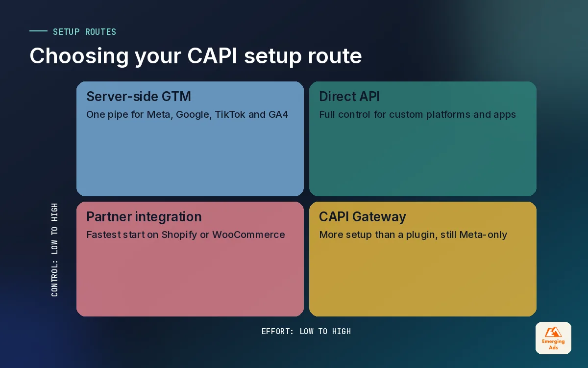
Task: Click the 'Choosing your CAPI setup route' title
Action: (x=196, y=56)
